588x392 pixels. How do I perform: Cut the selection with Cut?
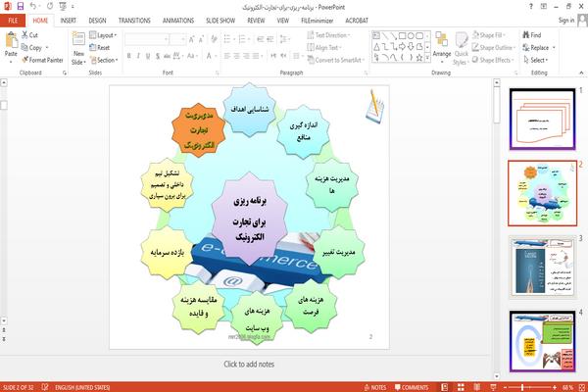[29, 35]
